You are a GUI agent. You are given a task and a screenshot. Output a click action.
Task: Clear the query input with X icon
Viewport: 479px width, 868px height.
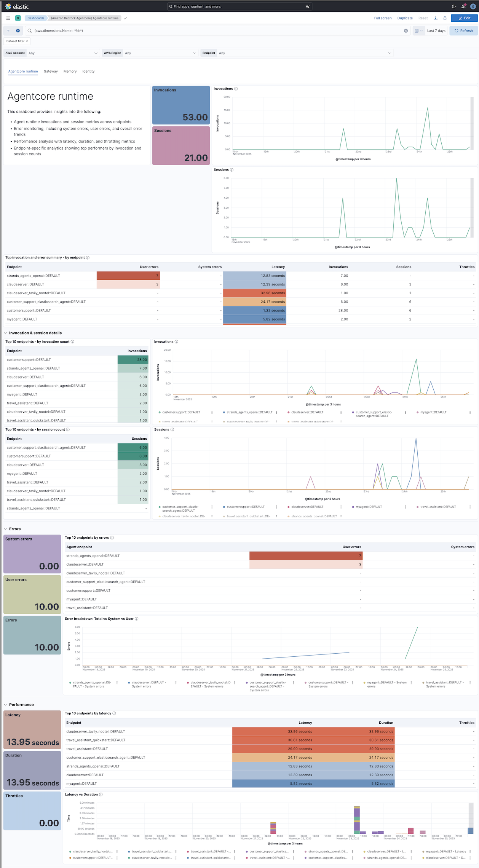point(406,31)
